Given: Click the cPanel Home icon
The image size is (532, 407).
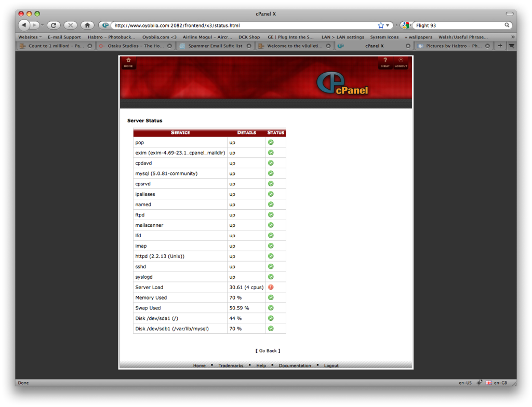Looking at the screenshot, I should (x=128, y=62).
